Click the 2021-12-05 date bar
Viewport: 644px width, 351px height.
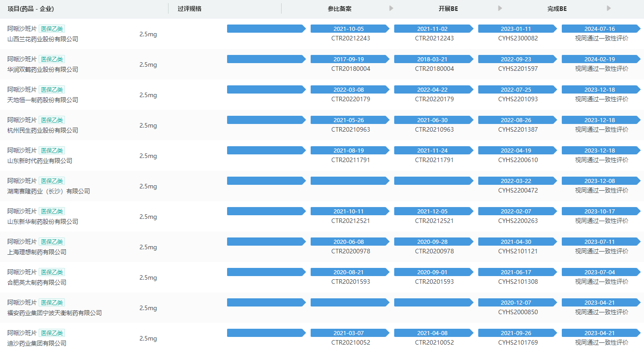(434, 211)
